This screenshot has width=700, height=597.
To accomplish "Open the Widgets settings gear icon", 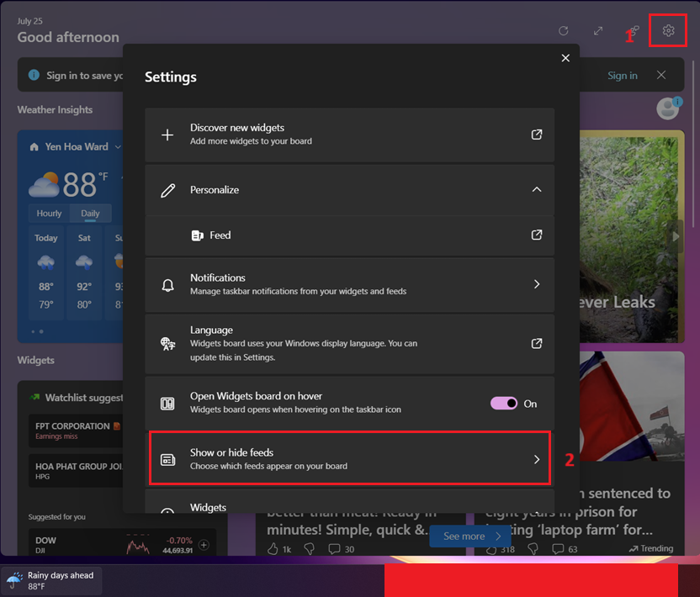I will point(667,30).
